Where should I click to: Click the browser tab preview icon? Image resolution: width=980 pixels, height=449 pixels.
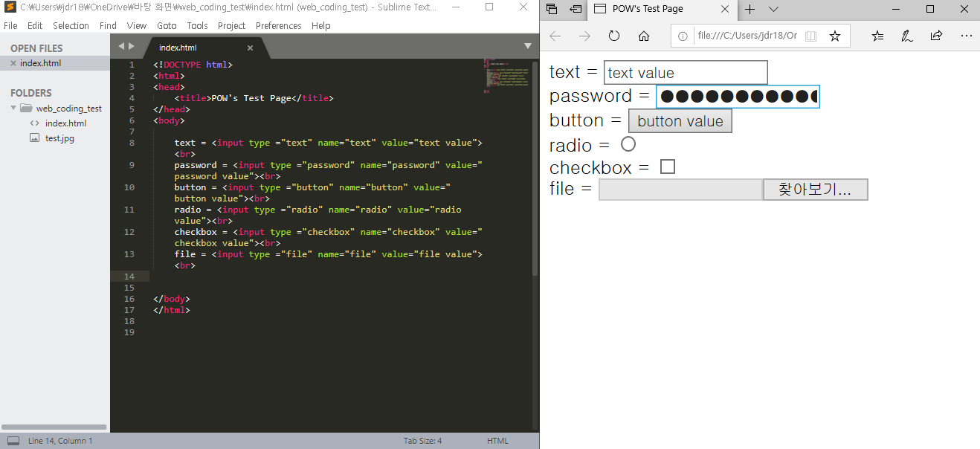pos(552,10)
